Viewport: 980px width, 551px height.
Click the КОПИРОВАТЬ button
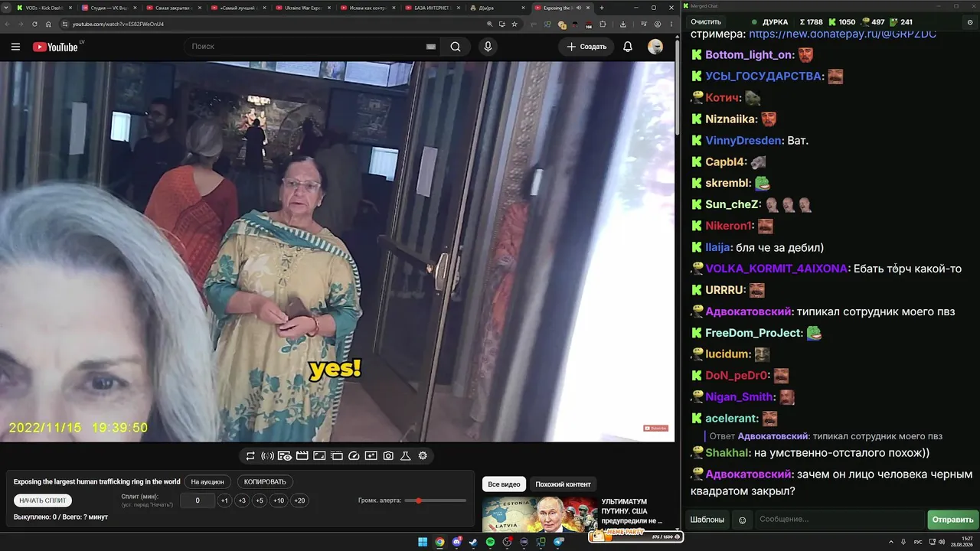pos(265,482)
